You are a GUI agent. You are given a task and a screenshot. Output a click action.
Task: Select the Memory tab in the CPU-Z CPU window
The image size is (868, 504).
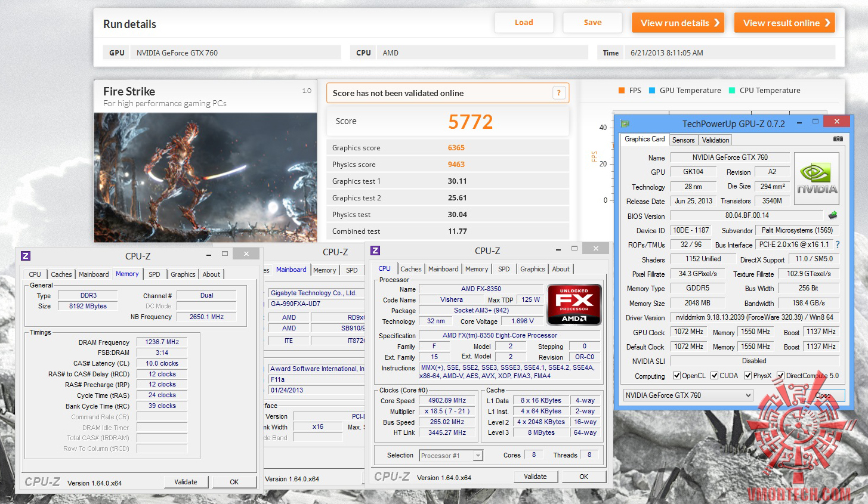point(477,269)
